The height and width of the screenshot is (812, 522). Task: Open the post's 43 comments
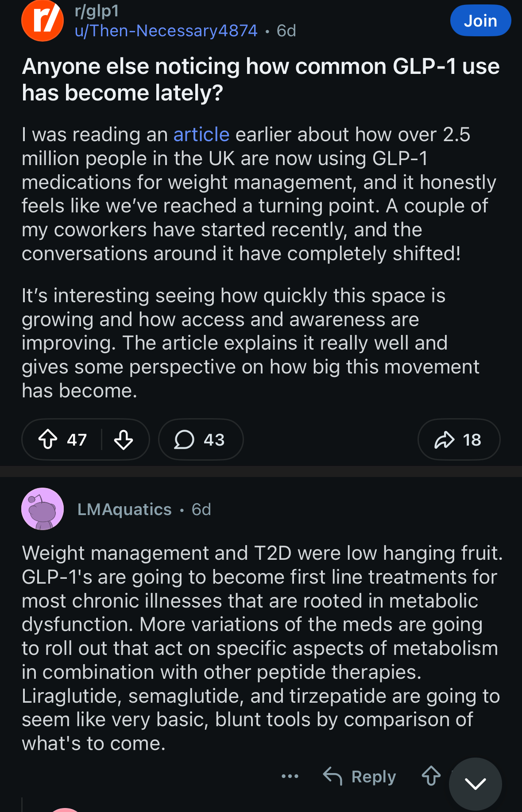[x=200, y=439]
